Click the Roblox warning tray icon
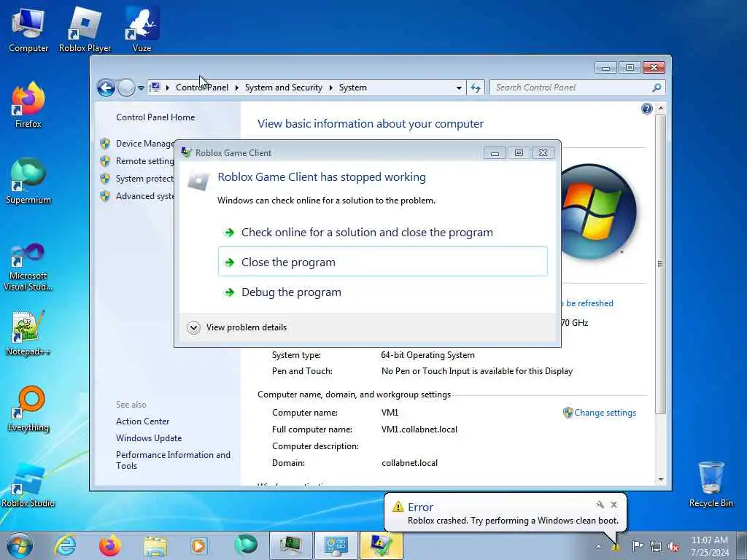 tap(616, 547)
